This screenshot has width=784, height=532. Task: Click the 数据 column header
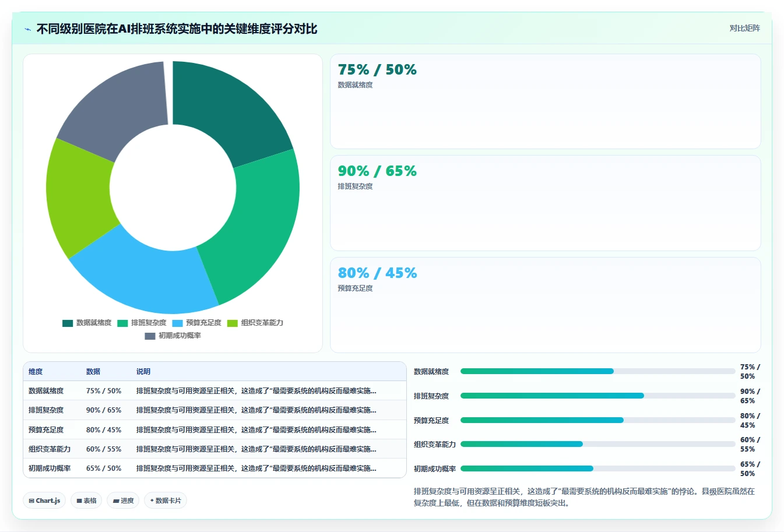click(x=93, y=372)
